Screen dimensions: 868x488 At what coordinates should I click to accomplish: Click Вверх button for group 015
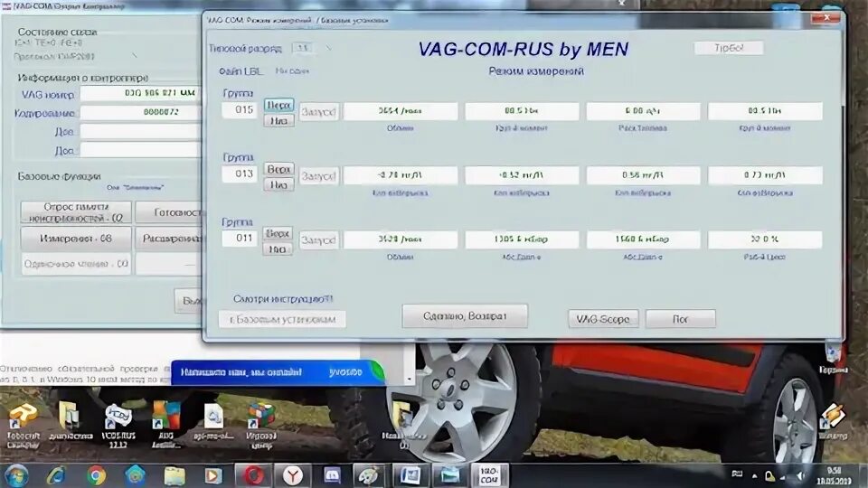(x=279, y=105)
